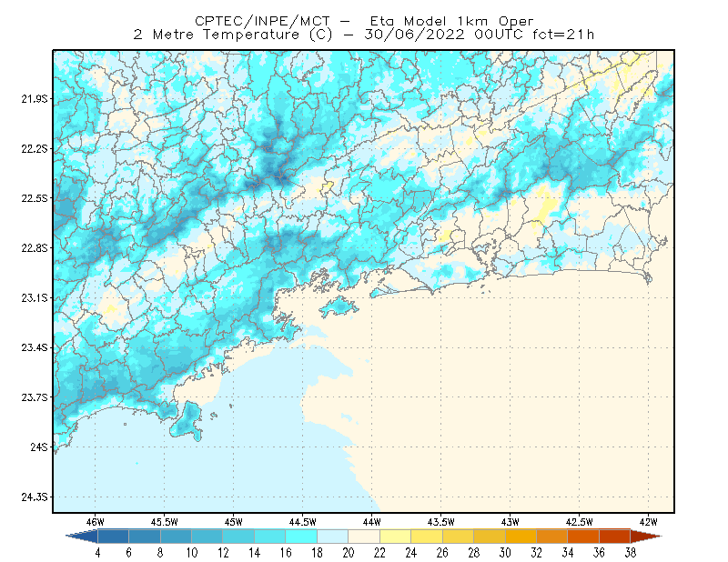728x562 pixels.
Task: Click the legend value 4
Action: click(97, 553)
